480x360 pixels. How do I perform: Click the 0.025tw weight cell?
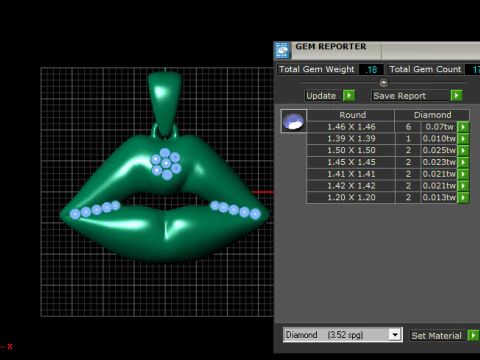[439, 150]
